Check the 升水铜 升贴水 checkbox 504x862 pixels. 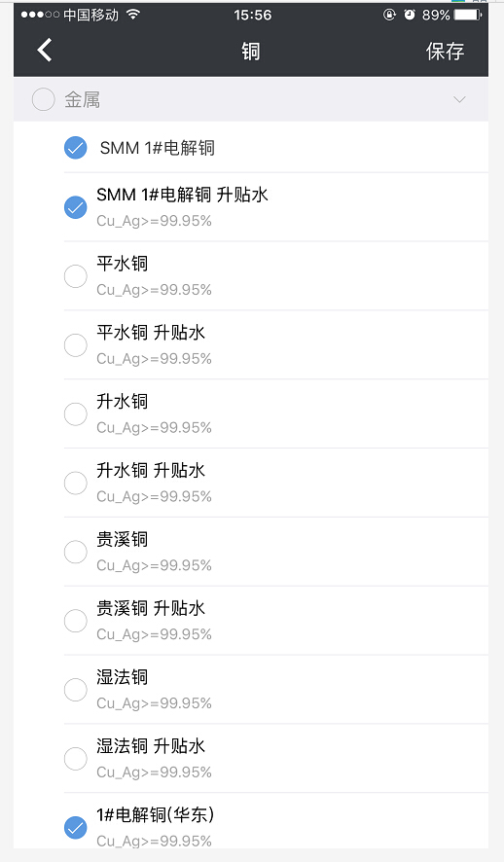(75, 483)
